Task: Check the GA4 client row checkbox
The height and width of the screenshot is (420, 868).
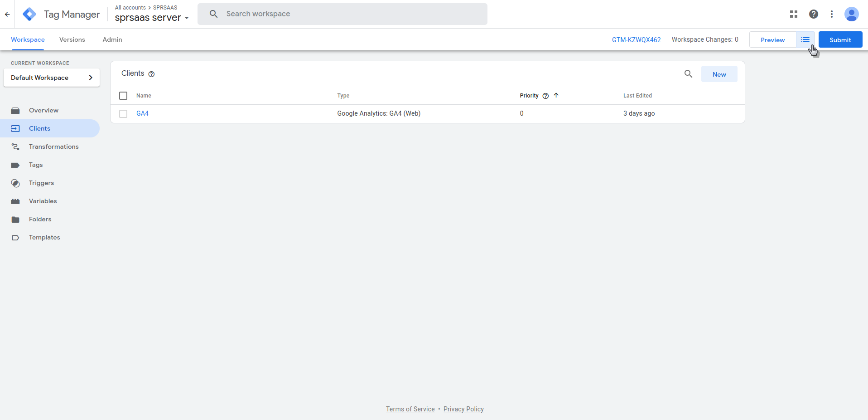Action: pyautogui.click(x=123, y=114)
